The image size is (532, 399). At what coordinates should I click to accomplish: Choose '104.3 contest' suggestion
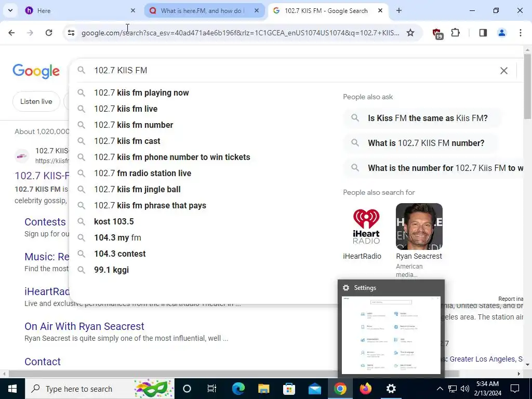pyautogui.click(x=120, y=254)
